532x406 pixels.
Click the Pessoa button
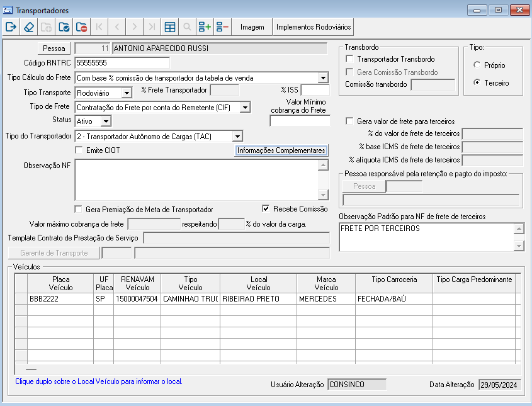[54, 48]
